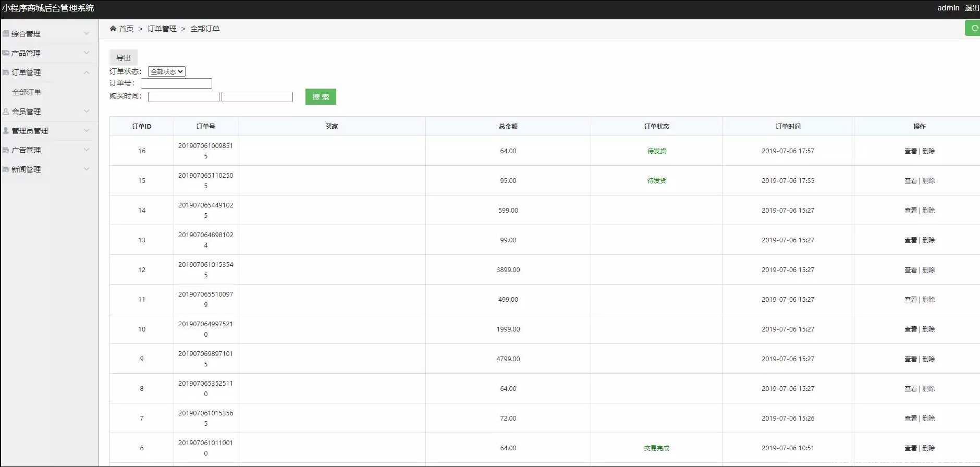980x467 pixels.
Task: Click 订单管理 in the breadcrumb
Action: coord(162,29)
